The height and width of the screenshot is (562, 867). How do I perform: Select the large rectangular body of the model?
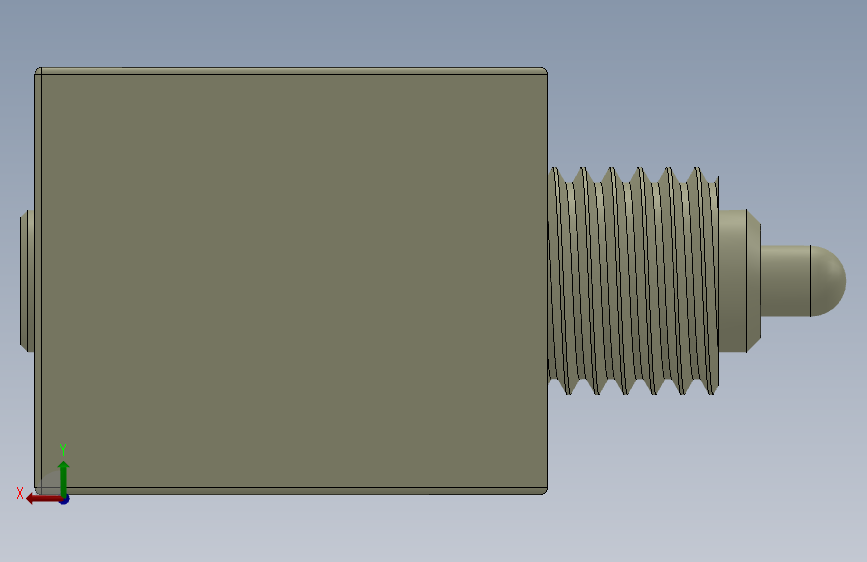coord(291,281)
